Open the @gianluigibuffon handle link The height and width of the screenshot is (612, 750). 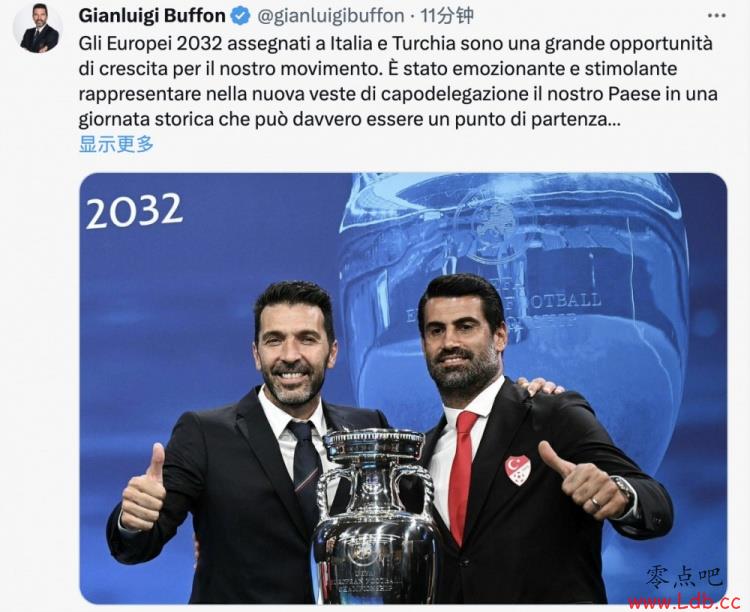tap(331, 16)
